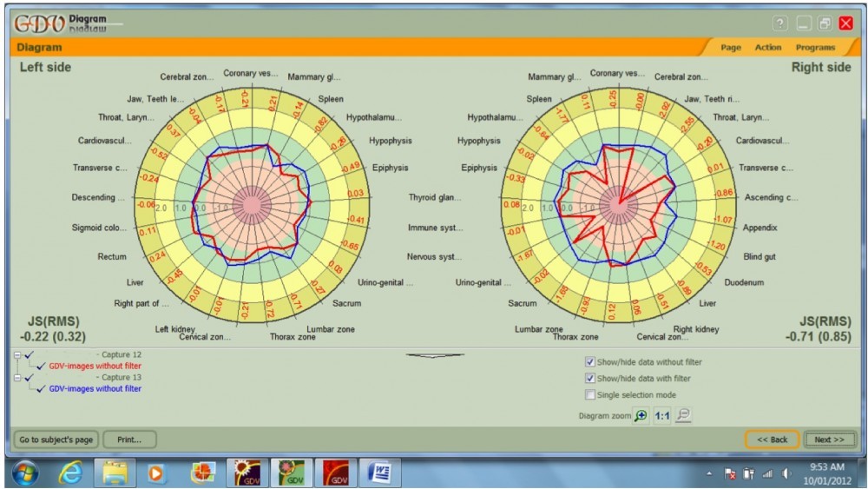
Task: Zoom out the diagram with minus magnifier
Action: pos(684,415)
